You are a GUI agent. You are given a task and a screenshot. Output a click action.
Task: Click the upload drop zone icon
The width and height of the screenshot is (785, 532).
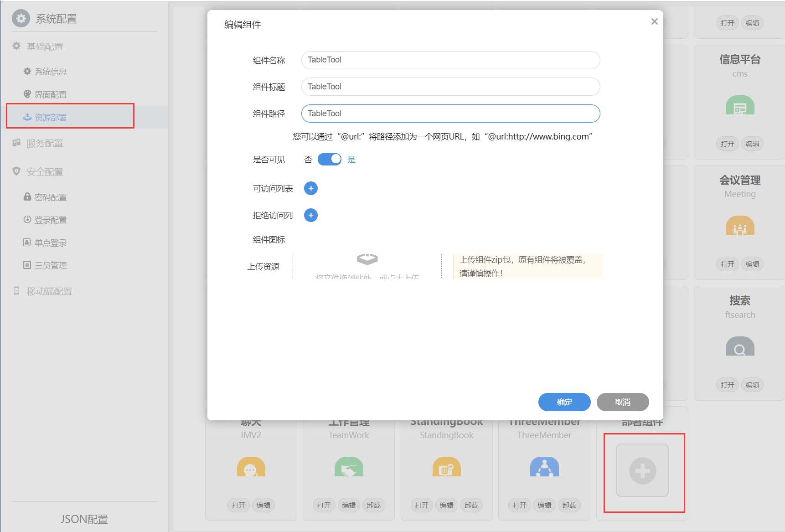tap(367, 260)
